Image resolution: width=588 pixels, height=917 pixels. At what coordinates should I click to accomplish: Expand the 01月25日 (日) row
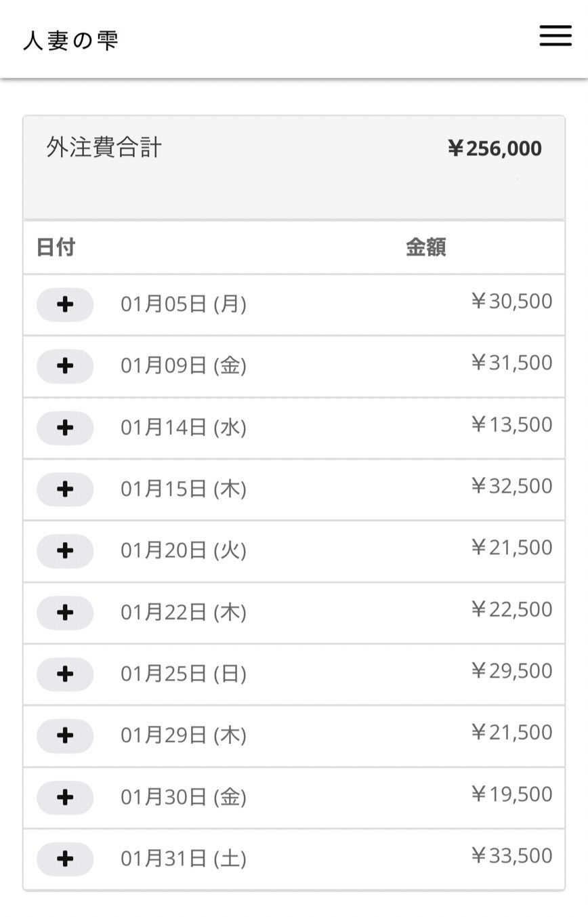(65, 674)
